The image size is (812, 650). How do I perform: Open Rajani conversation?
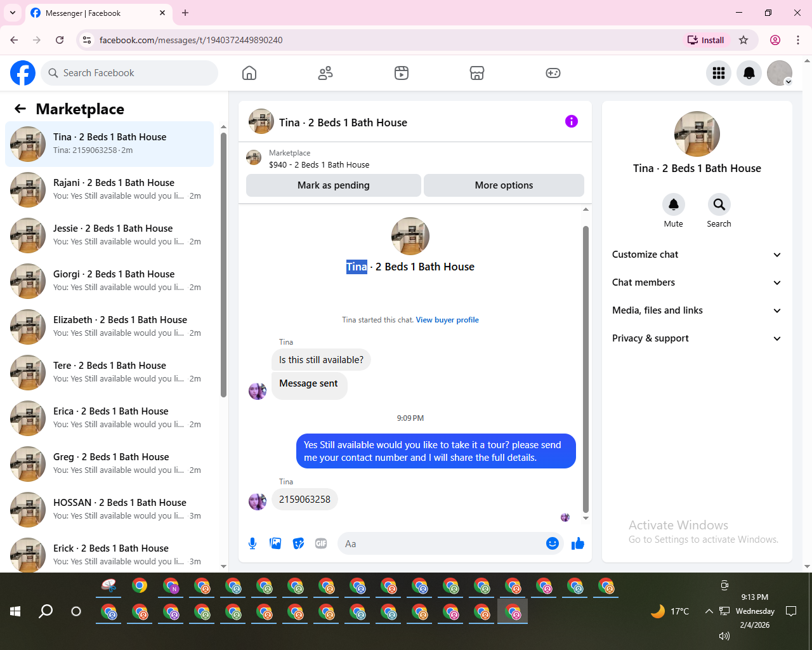coord(110,190)
